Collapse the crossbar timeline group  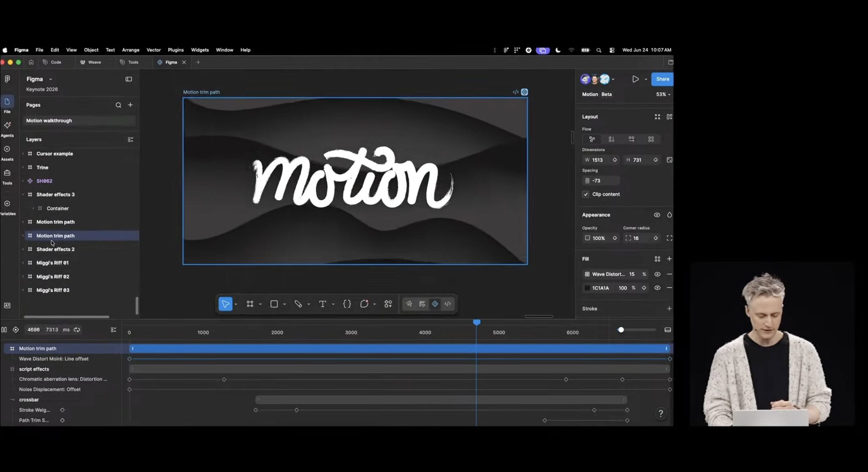(x=12, y=400)
